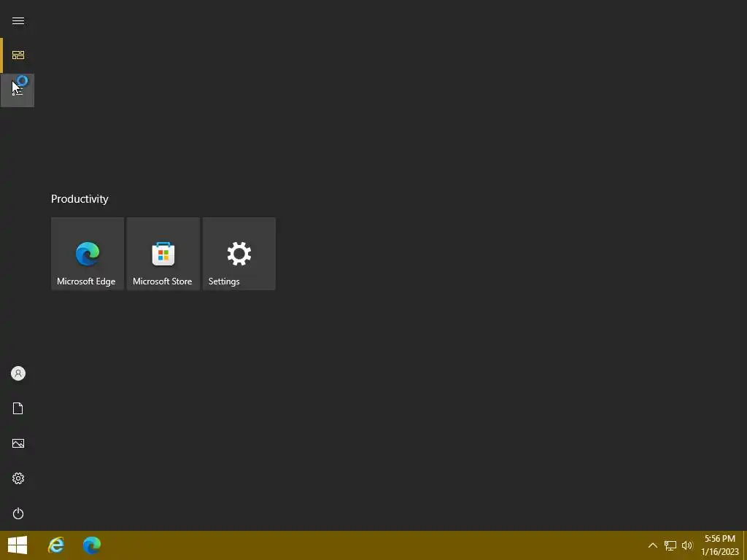This screenshot has height=560, width=747.
Task: Open the Settings tile
Action: (x=239, y=254)
